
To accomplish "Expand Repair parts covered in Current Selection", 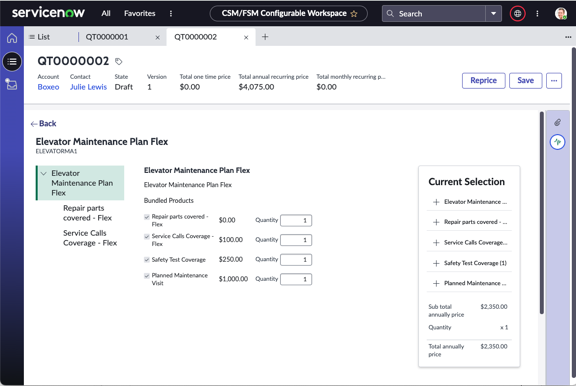I will tap(436, 222).
